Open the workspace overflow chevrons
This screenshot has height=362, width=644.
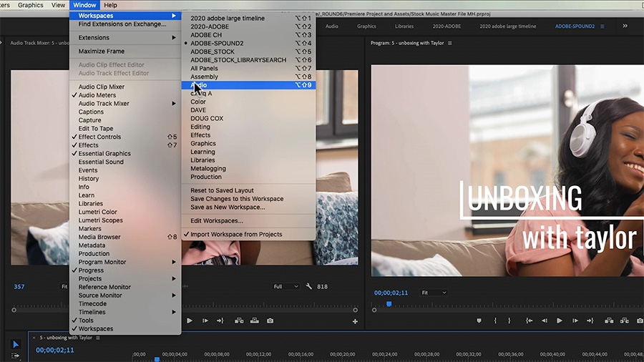[625, 26]
